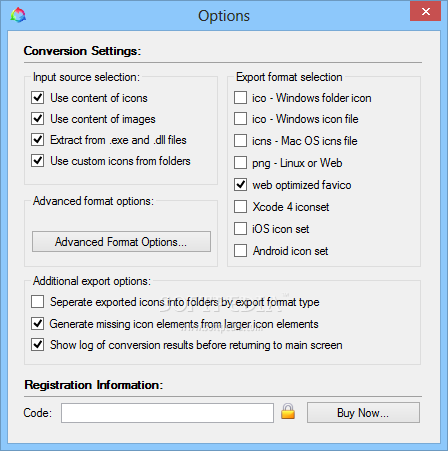Viewport: 448px width, 451px height.
Task: Enable Android icon set export
Action: click(240, 251)
